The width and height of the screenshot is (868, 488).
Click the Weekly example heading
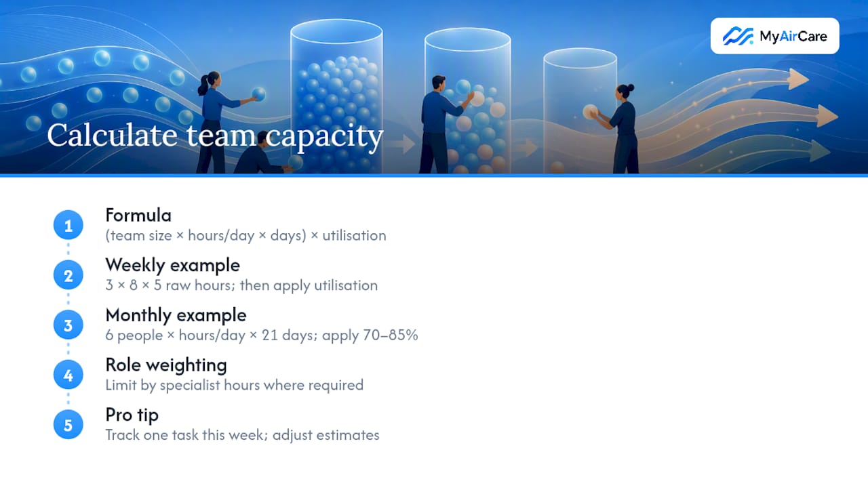click(172, 265)
